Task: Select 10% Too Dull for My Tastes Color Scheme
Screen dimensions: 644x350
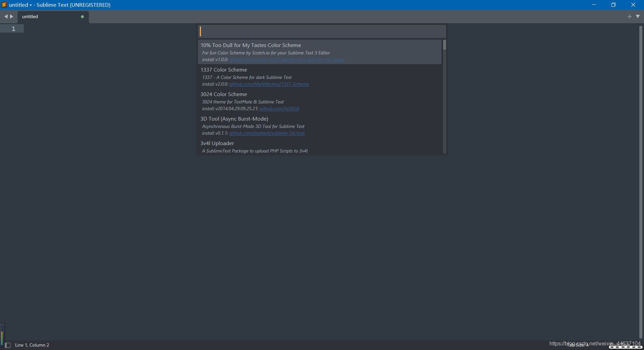Action: (x=320, y=52)
